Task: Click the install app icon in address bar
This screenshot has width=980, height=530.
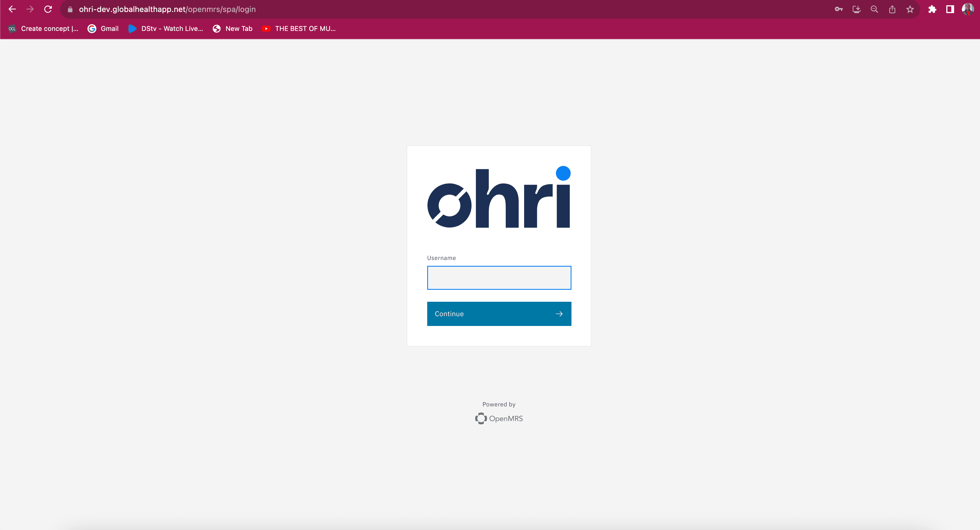Action: click(x=856, y=9)
